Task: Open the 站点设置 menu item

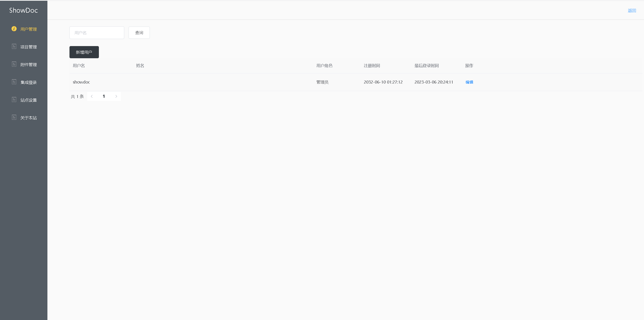Action: pos(28,100)
